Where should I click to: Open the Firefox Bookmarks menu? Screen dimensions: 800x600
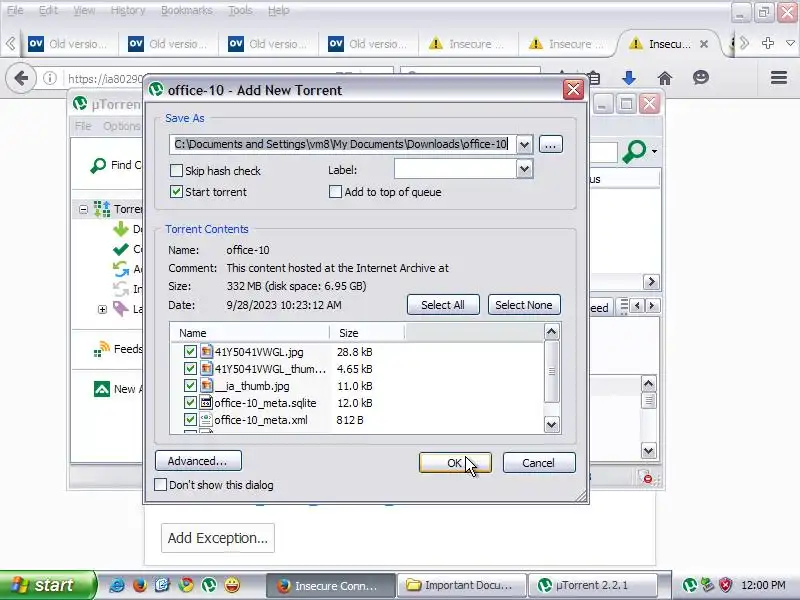click(x=186, y=10)
